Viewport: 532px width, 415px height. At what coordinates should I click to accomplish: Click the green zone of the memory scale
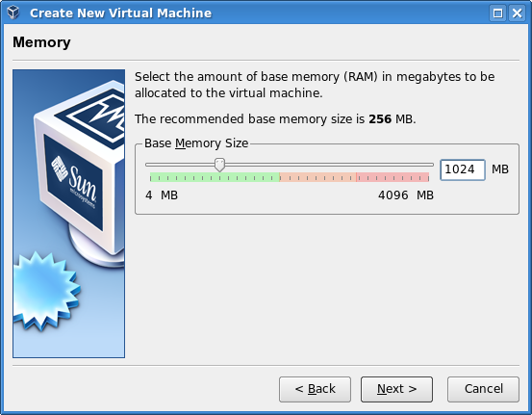click(215, 177)
